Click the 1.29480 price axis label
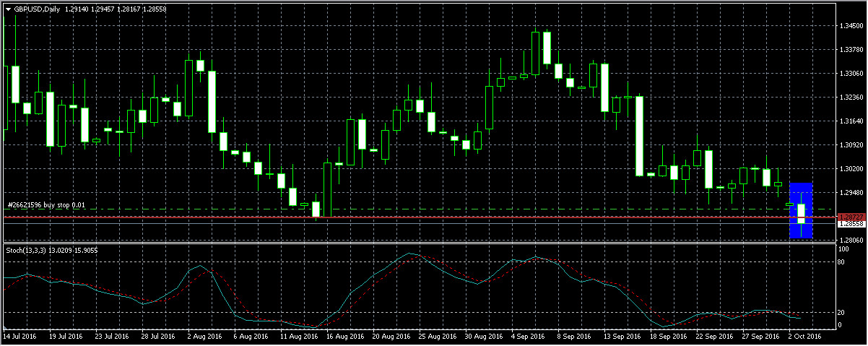 tap(852, 192)
